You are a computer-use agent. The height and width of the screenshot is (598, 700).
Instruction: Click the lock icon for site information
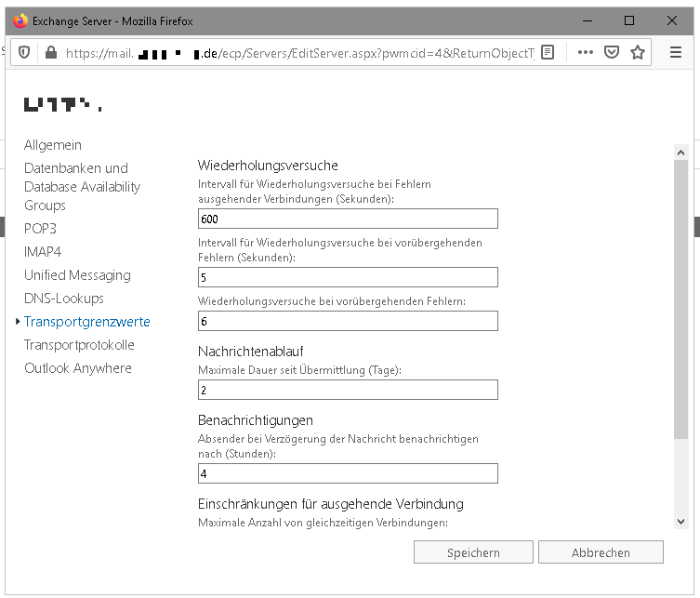click(50, 53)
